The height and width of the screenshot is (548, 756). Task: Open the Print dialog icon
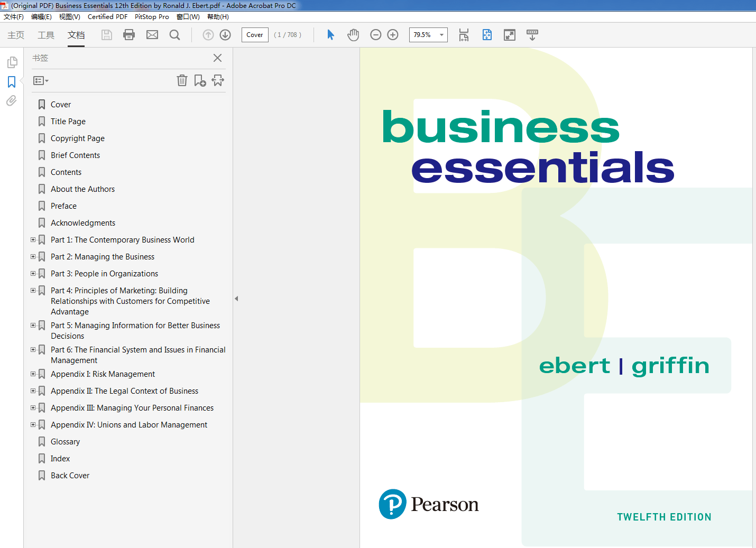coord(129,35)
